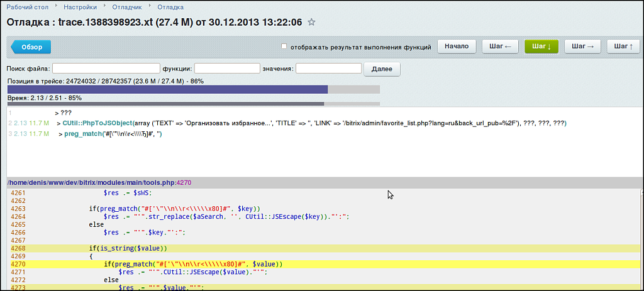The width and height of the screenshot is (644, 291).
Task: Click the favorites star icon next to title
Action: point(311,23)
